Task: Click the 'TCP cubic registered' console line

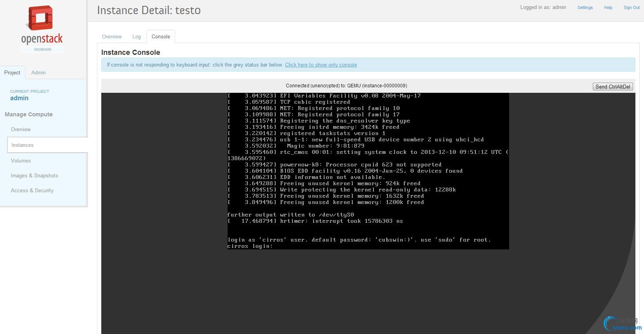Action: click(x=289, y=102)
